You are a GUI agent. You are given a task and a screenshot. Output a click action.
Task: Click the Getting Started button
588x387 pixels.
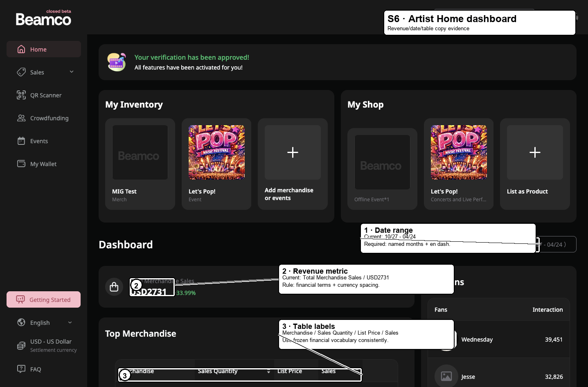coord(44,300)
